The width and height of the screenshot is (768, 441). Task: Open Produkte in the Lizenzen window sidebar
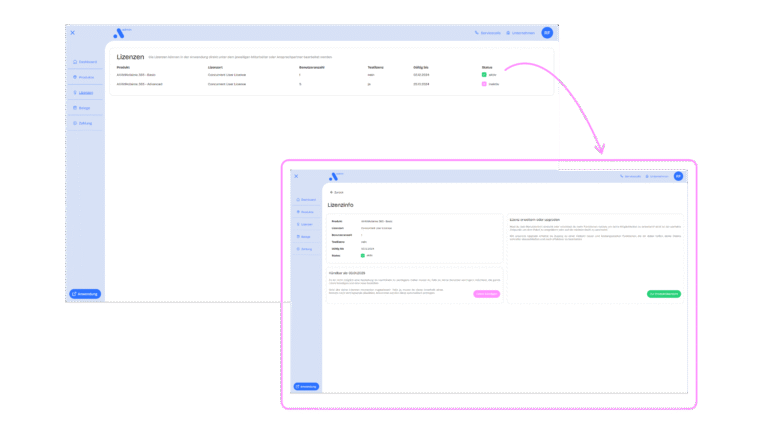tap(85, 77)
